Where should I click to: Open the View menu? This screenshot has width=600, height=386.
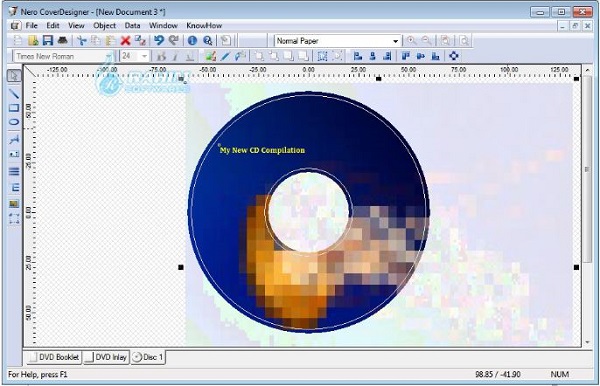coord(76,26)
